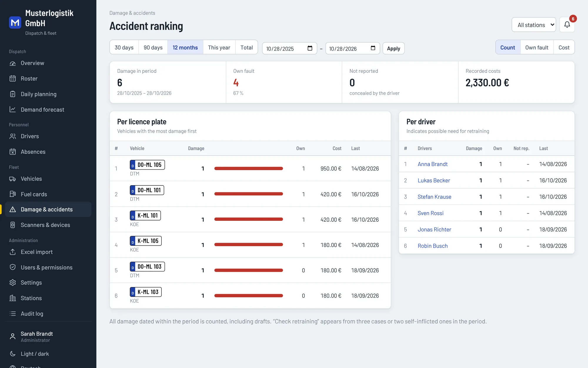Click the Audit log list icon
The height and width of the screenshot is (368, 588).
point(13,314)
